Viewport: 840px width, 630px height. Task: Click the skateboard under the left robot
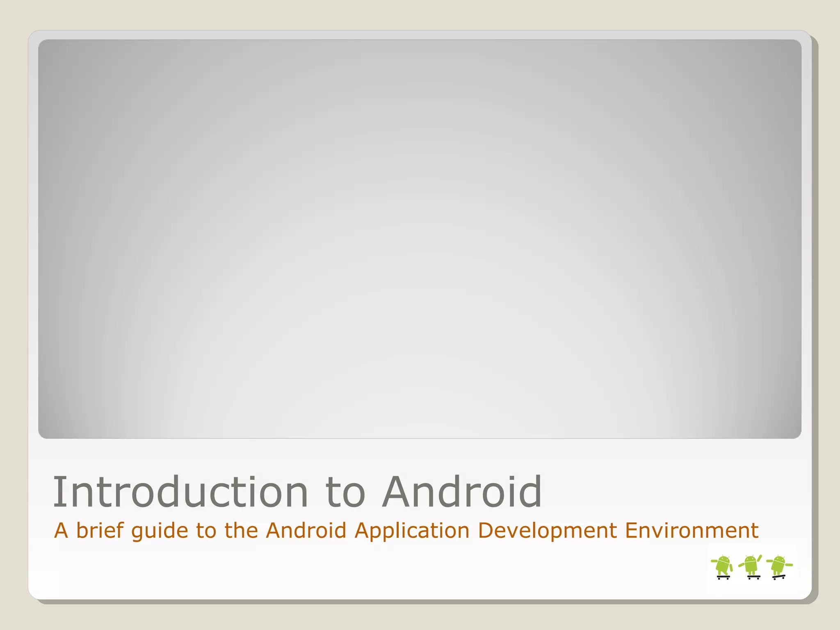(724, 577)
